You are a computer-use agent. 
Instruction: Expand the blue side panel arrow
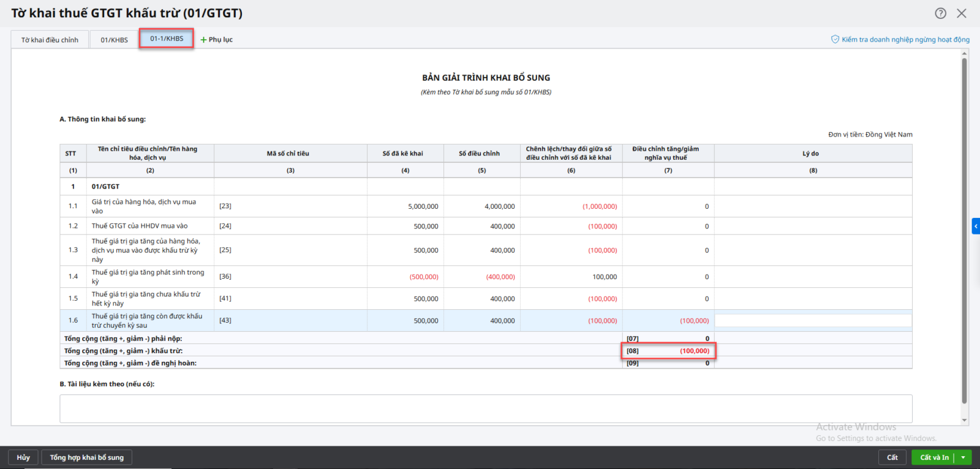pyautogui.click(x=976, y=226)
